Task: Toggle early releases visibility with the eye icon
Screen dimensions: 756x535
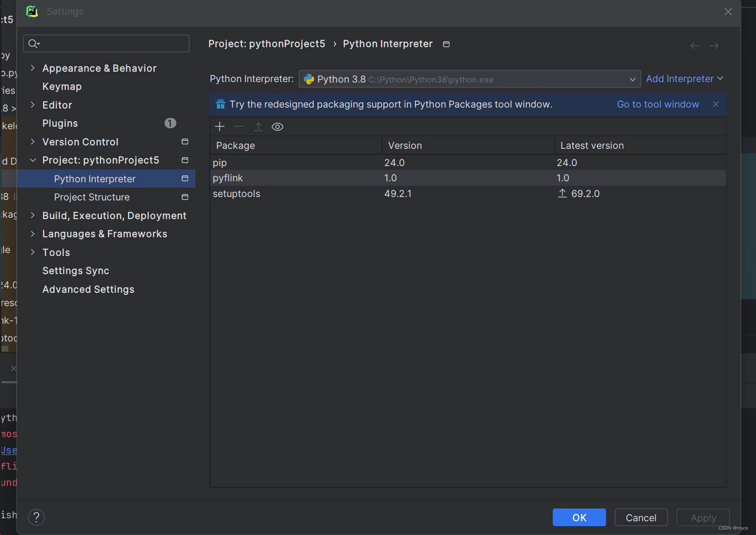Action: click(x=277, y=126)
